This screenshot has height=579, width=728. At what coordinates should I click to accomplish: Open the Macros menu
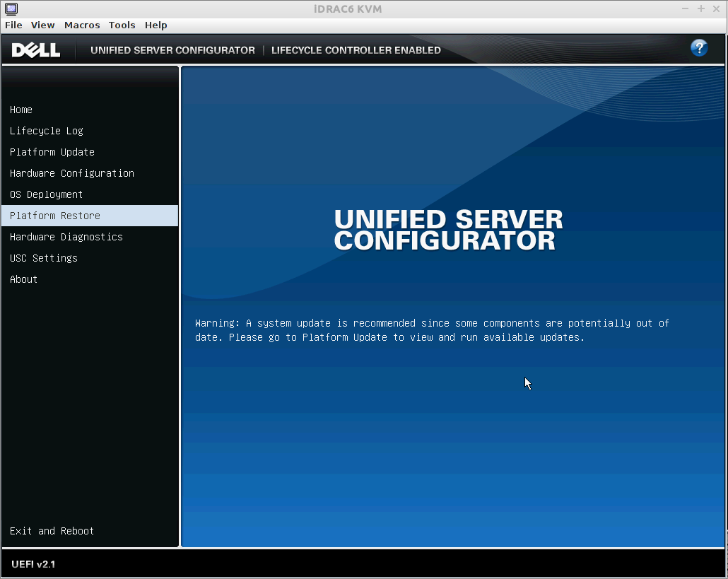click(x=82, y=25)
